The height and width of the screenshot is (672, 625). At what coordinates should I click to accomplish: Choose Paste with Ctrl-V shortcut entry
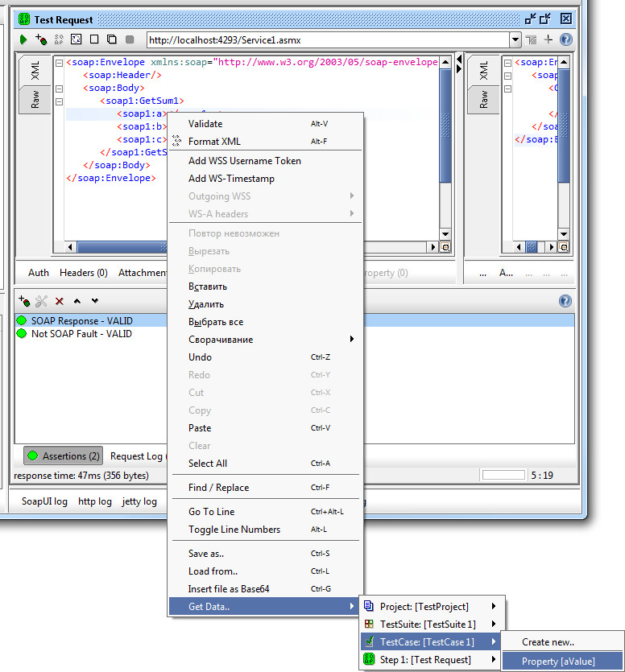pos(266,427)
